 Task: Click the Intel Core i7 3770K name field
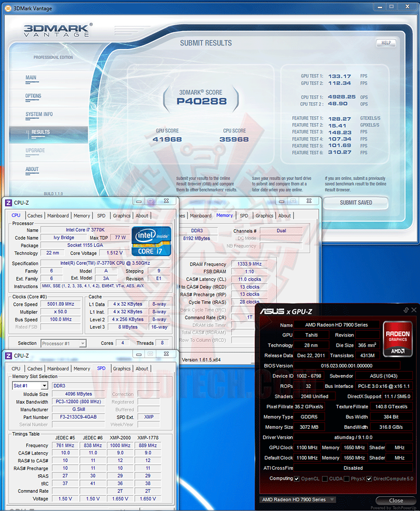tap(85, 230)
